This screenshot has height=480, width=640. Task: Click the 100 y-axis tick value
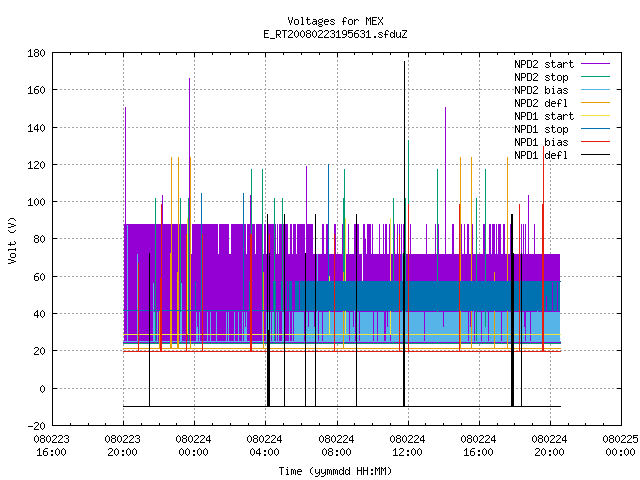(x=36, y=202)
